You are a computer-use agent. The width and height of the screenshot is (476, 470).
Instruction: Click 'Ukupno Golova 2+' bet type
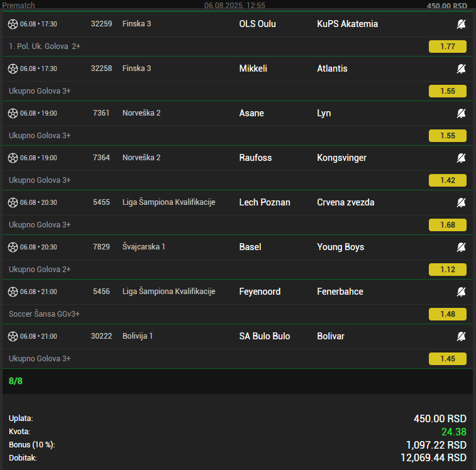(40, 270)
